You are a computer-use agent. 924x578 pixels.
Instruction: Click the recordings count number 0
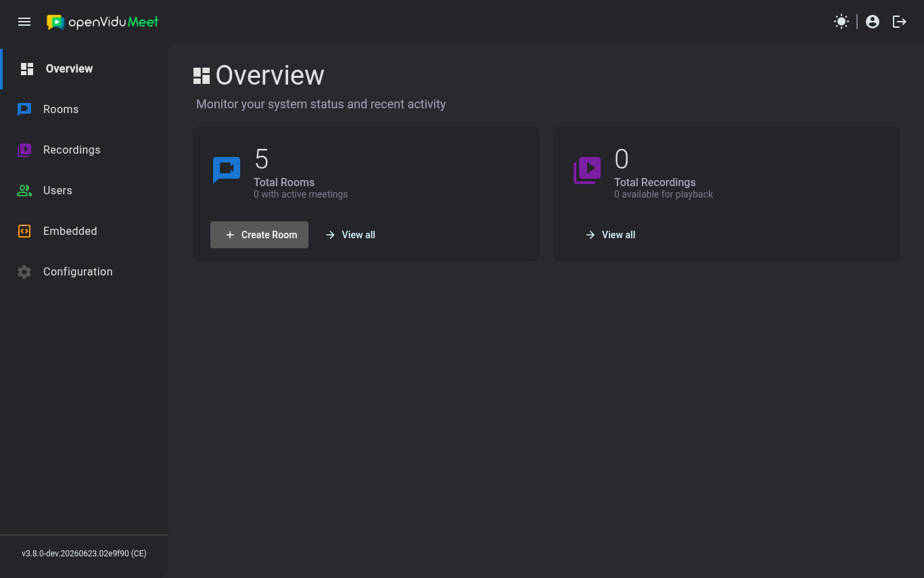point(622,160)
